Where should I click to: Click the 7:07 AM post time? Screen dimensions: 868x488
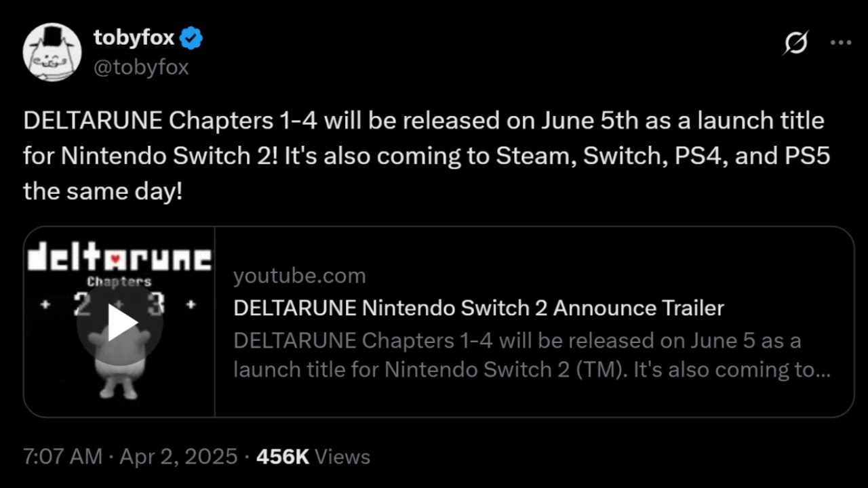[62, 457]
